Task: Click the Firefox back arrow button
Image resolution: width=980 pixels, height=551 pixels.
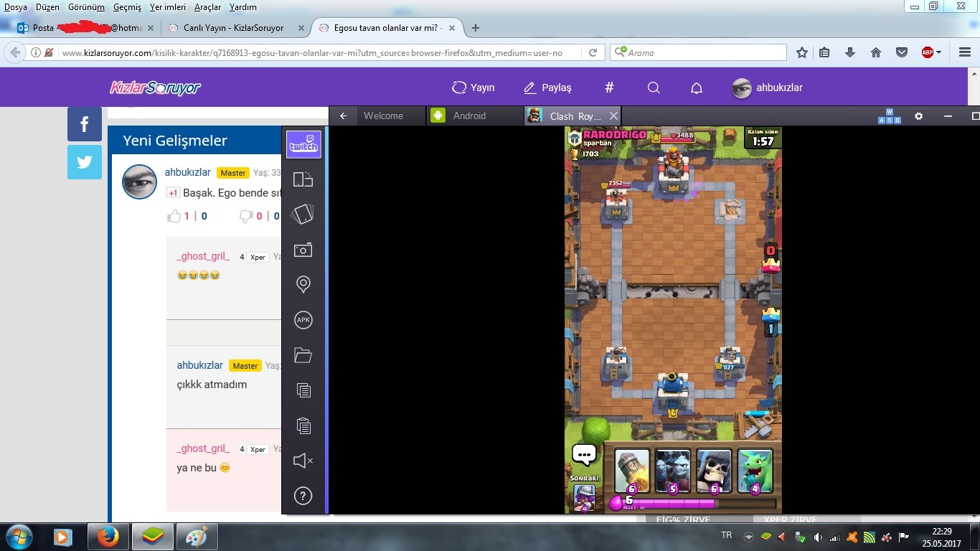Action: coord(16,52)
